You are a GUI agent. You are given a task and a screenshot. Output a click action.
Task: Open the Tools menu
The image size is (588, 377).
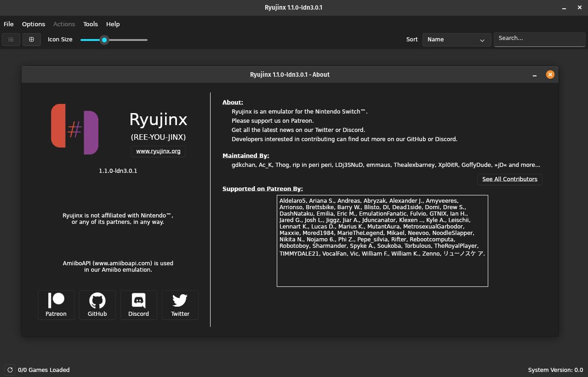click(x=91, y=24)
